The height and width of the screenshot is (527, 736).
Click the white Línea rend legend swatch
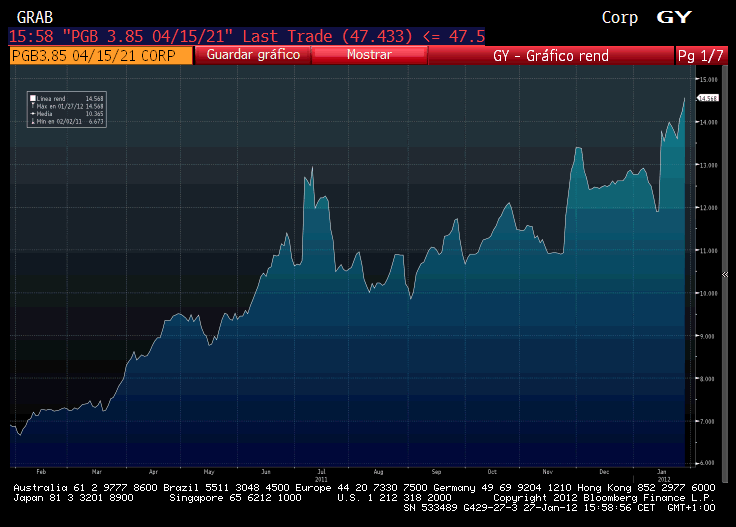[x=33, y=99]
